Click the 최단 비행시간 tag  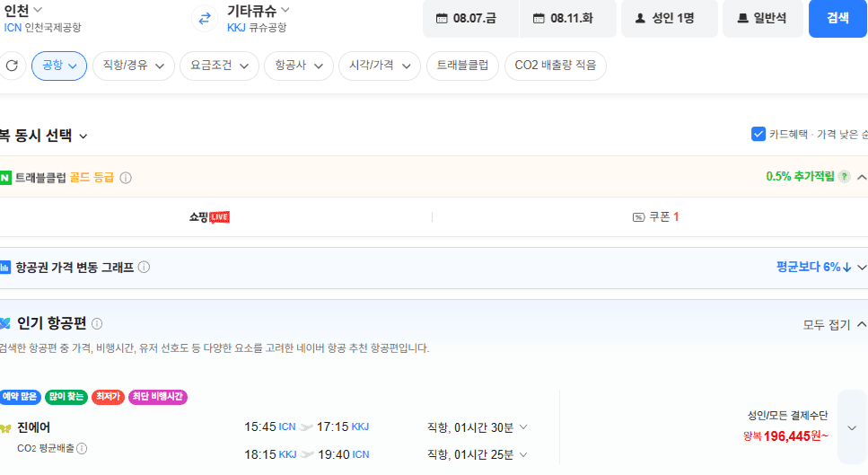pyautogui.click(x=158, y=396)
